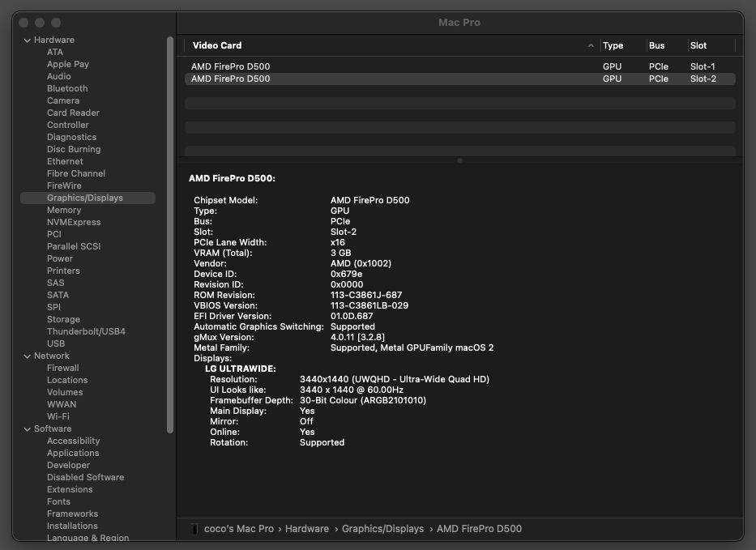Sort by the Slot column header
The width and height of the screenshot is (756, 550).
tap(698, 46)
